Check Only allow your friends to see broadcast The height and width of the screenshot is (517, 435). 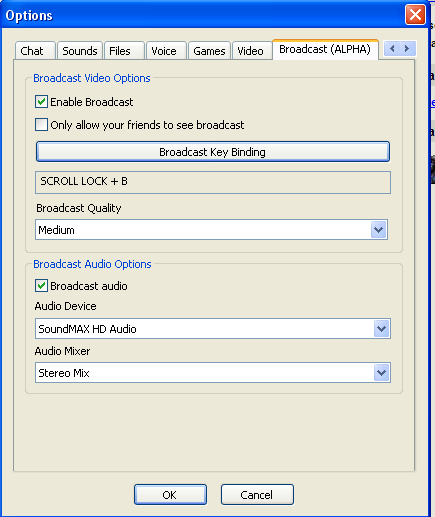(x=41, y=125)
